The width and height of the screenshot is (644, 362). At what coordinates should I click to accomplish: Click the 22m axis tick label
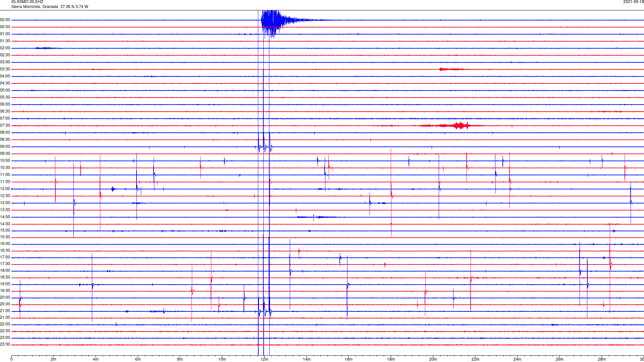(x=475, y=359)
